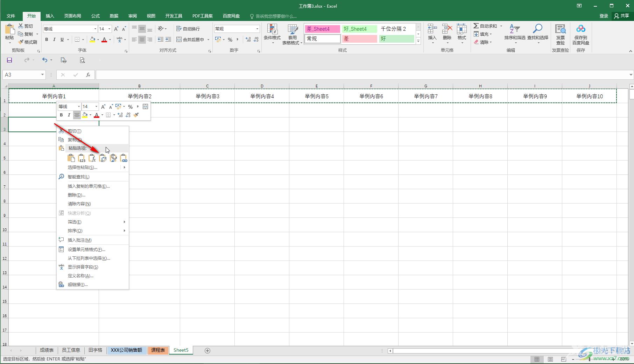Image resolution: width=634 pixels, height=364 pixels.
Task: Open the ribbon font name dropdown
Action: [95, 29]
